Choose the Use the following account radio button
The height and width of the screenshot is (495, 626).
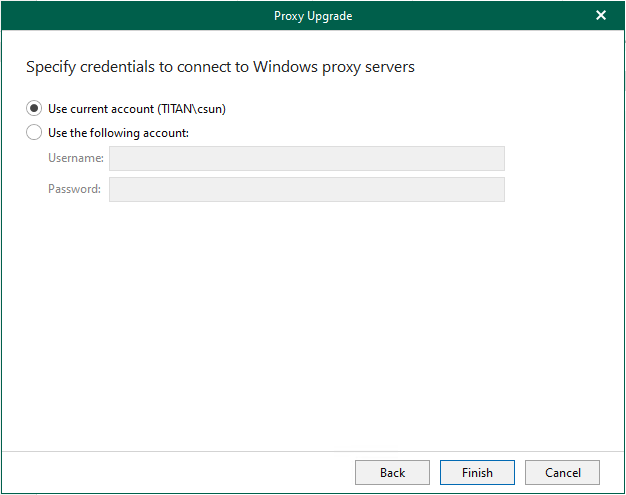[x=34, y=133]
